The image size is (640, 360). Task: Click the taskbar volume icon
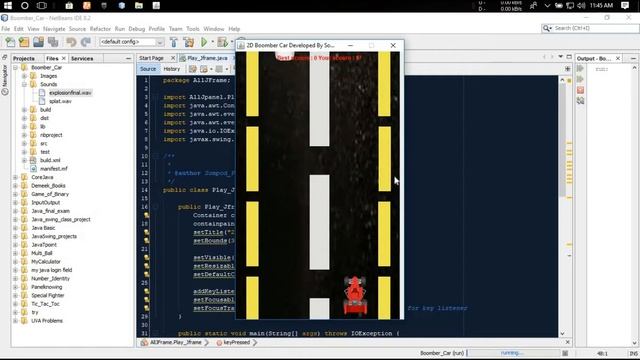point(581,6)
